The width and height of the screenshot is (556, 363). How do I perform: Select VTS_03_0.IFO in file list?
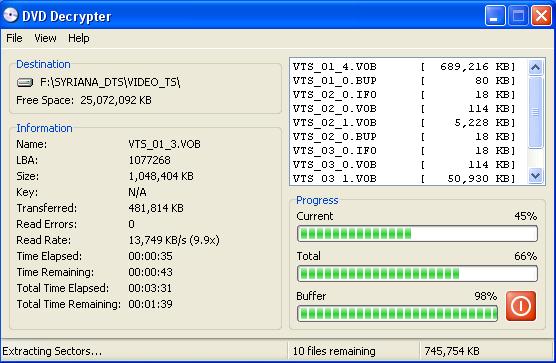[x=404, y=151]
